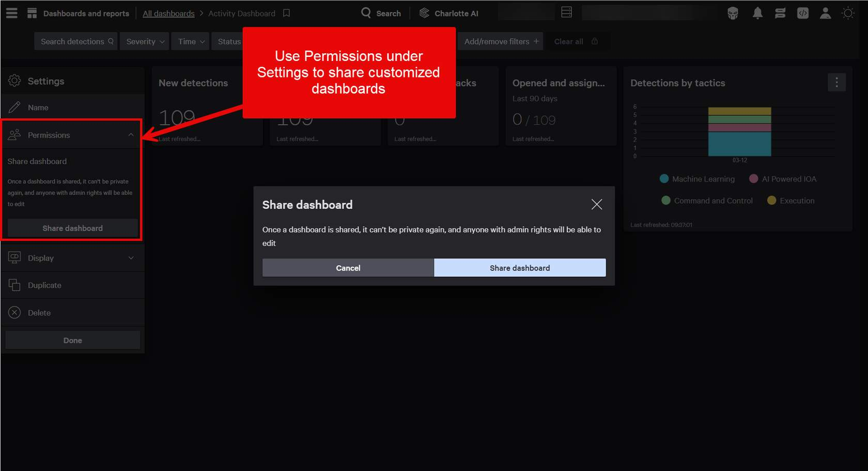868x471 pixels.
Task: Confirm Share dashboard in dialog
Action: coord(519,268)
